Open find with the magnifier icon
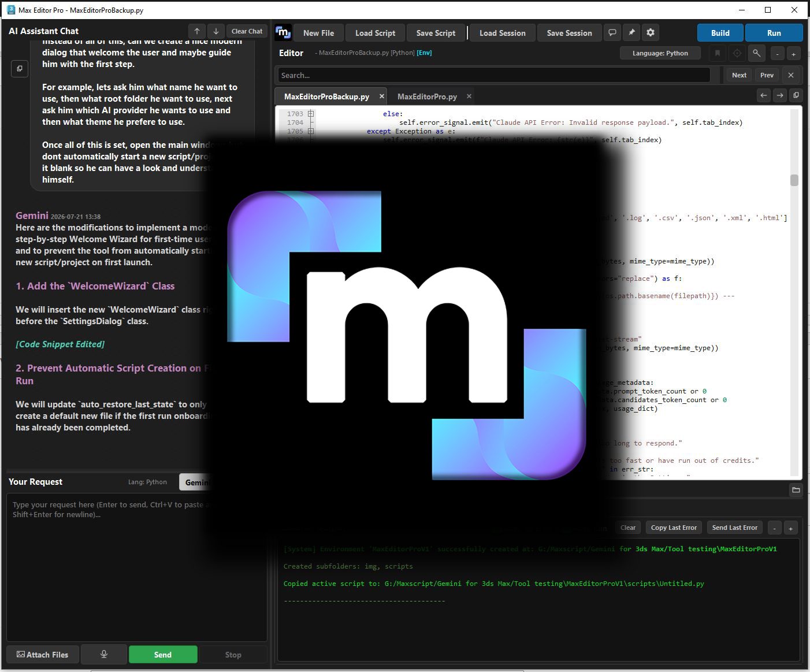Screen dimensions: 810x672 click(756, 53)
